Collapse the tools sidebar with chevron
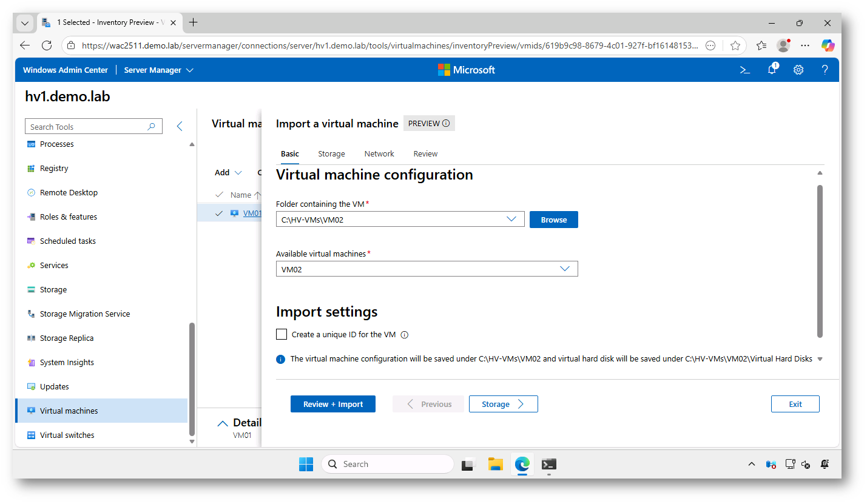 (x=180, y=126)
